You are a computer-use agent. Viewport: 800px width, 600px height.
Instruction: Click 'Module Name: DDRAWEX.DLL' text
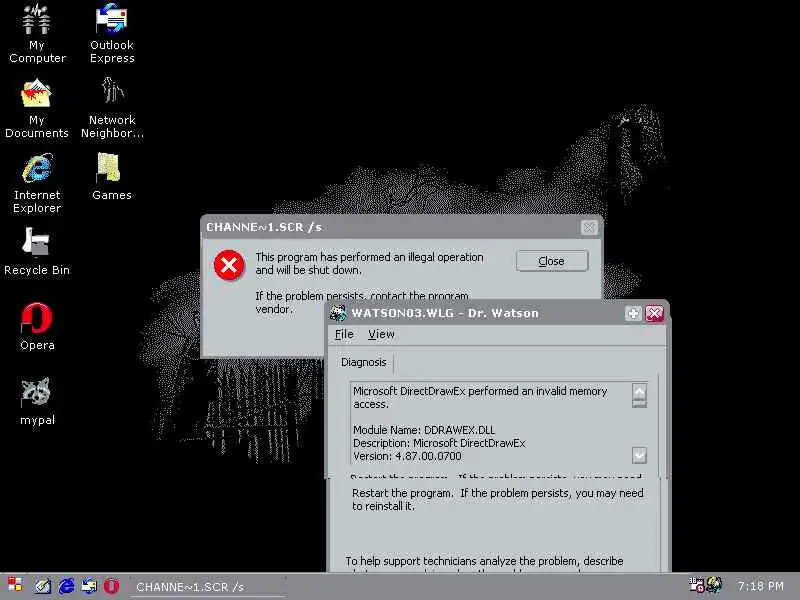[423, 430]
